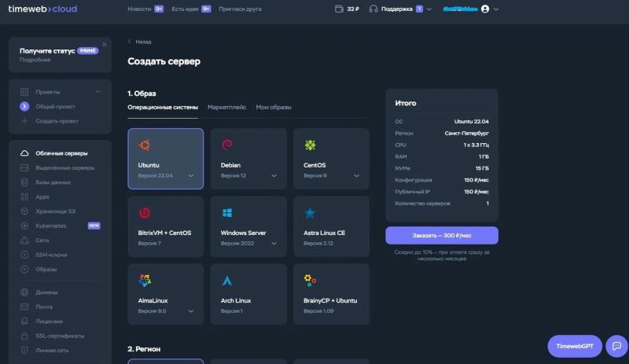Expand the Ubuntu version dropdown
Image resolution: width=629 pixels, height=364 pixels.
tap(191, 176)
